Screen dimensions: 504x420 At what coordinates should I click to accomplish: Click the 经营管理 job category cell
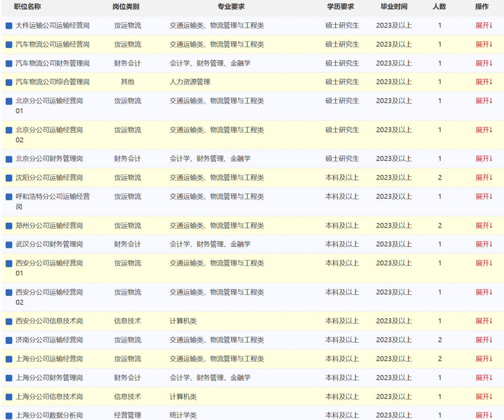(127, 415)
